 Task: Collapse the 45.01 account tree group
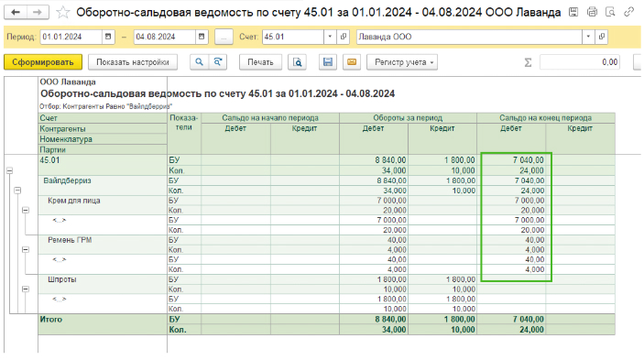(x=9, y=170)
